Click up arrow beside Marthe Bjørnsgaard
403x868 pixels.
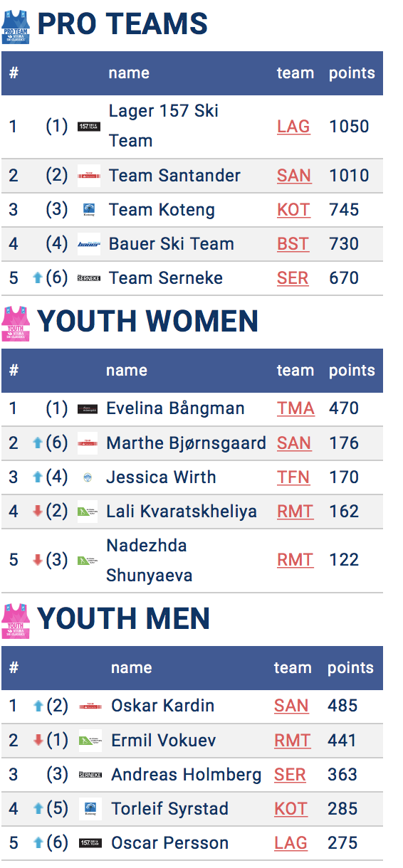coord(38,443)
